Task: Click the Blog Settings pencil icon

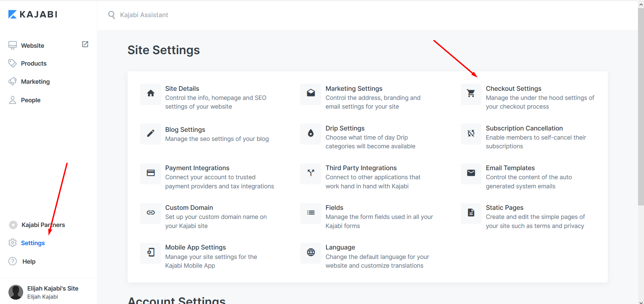Action: point(151,134)
